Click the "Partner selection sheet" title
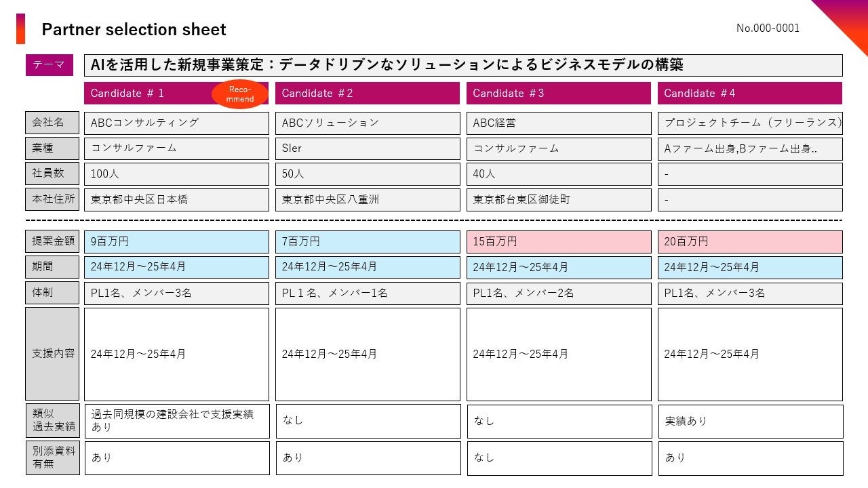The height and width of the screenshot is (488, 868). point(134,30)
